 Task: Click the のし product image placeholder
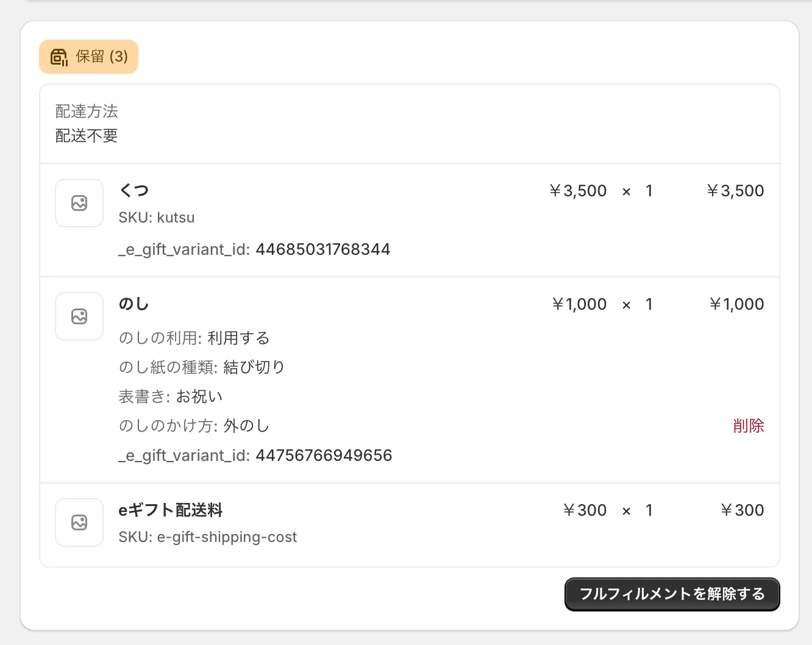pyautogui.click(x=79, y=316)
